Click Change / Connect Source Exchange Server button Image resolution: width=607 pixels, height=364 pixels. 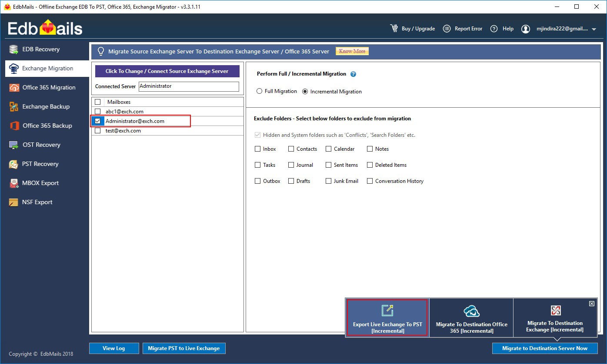point(167,71)
